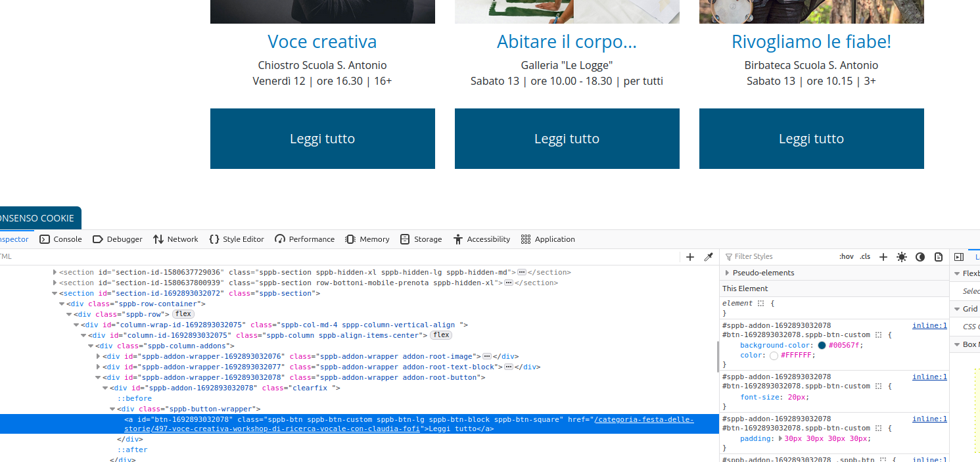Click the create new node plus icon
This screenshot has height=462, width=980.
tap(689, 257)
